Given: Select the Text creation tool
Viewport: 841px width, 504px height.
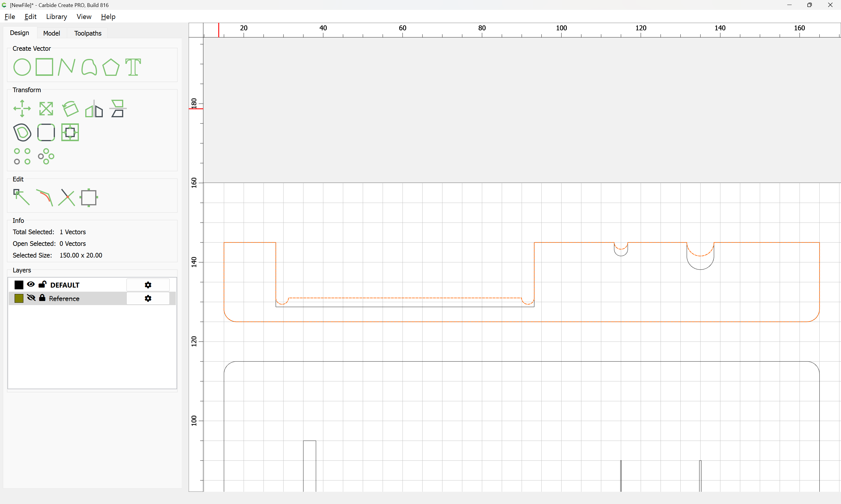Looking at the screenshot, I should (133, 67).
